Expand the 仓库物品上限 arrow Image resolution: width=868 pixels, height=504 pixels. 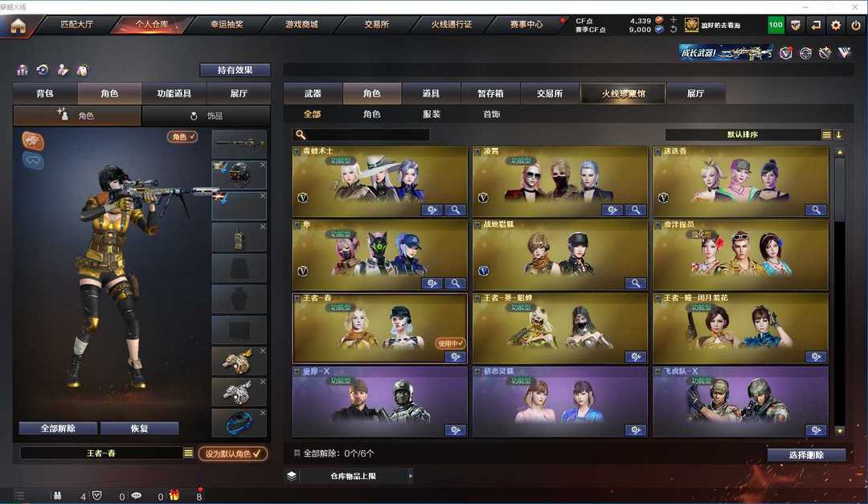410,476
